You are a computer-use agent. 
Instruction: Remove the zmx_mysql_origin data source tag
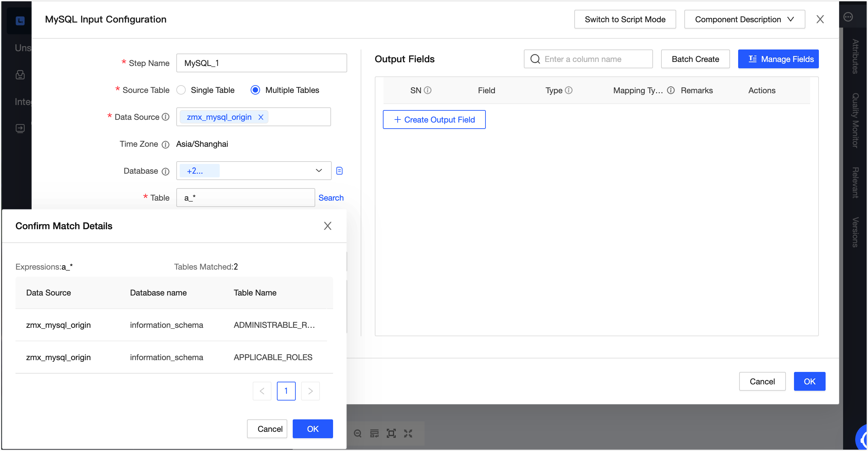point(260,117)
